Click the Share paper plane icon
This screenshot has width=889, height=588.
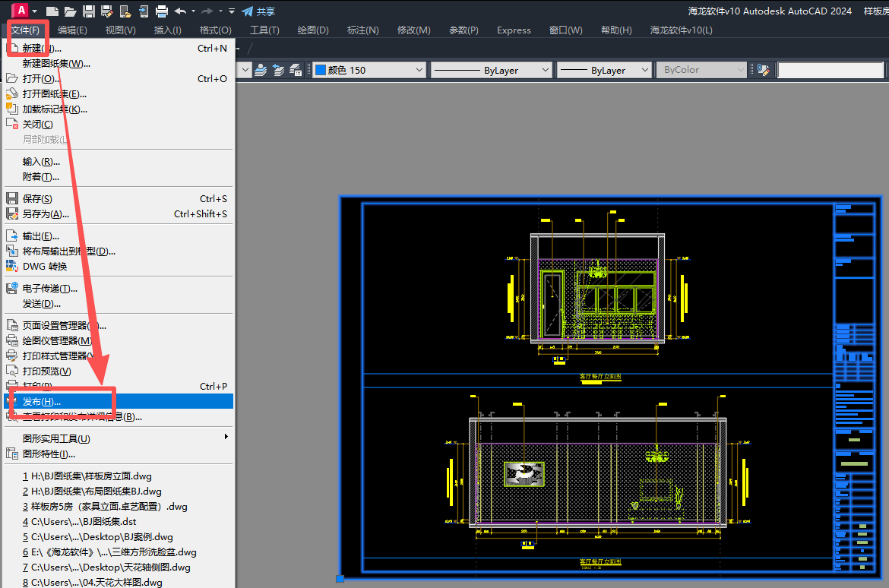(x=247, y=11)
